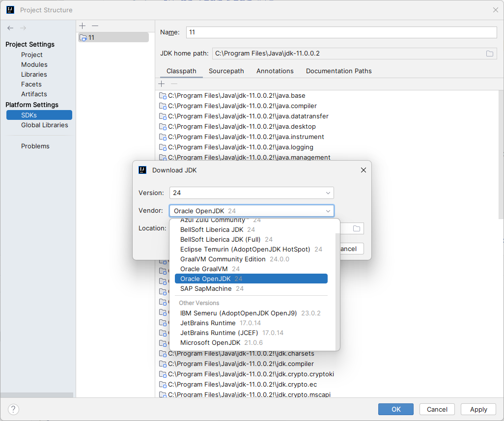The image size is (504, 421).
Task: Close the Project Structure window
Action: [x=495, y=10]
